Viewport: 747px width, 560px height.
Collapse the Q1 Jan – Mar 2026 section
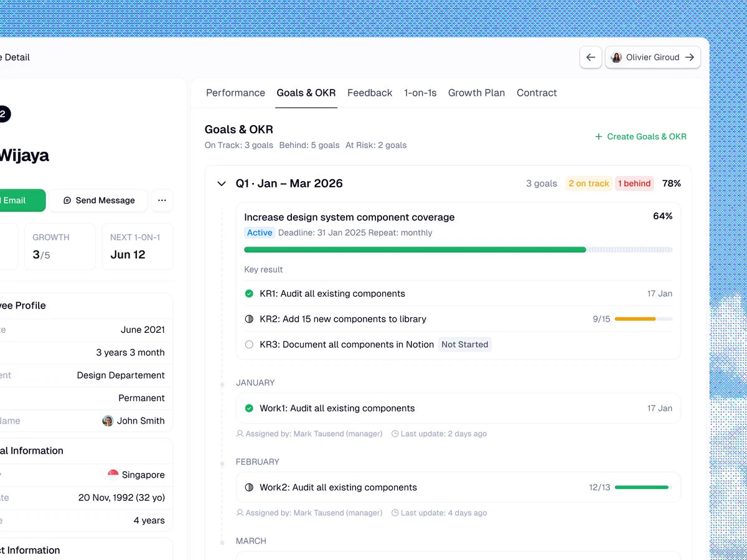tap(221, 184)
